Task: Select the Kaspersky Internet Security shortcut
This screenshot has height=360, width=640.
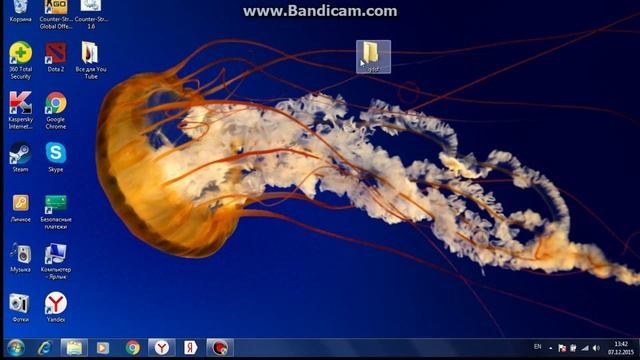Action: [20, 110]
